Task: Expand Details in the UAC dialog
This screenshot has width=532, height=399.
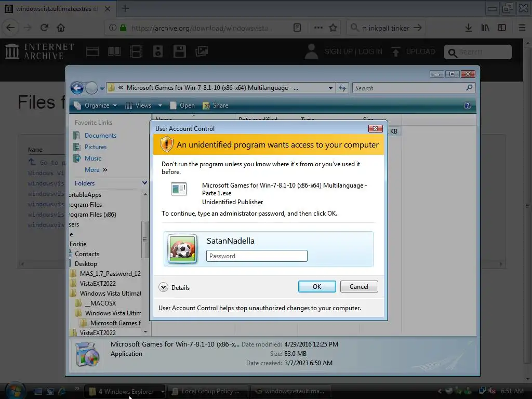Action: coord(174,287)
